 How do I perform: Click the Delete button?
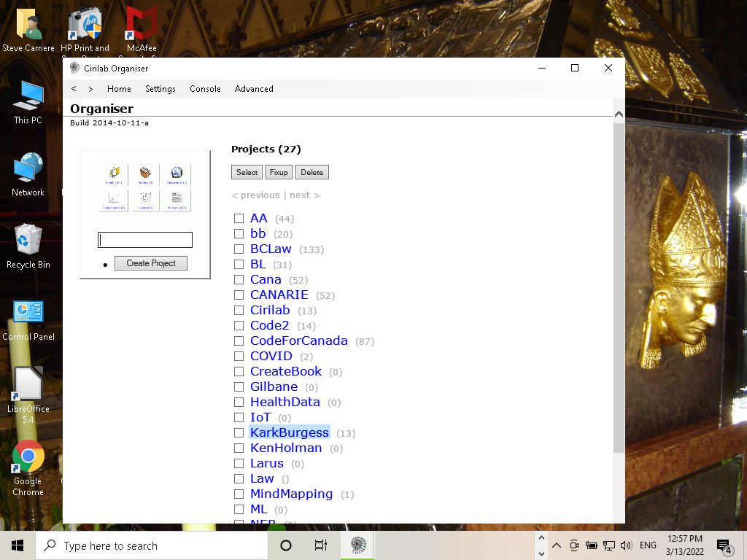tap(312, 172)
